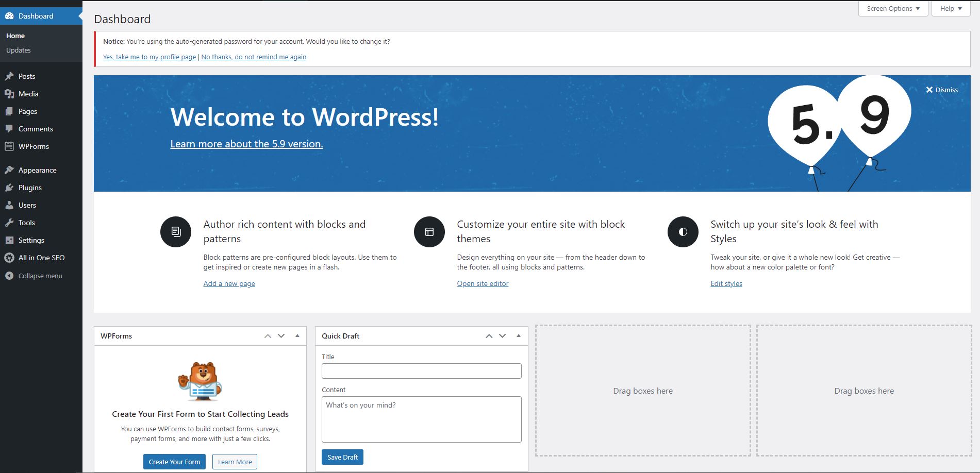Image resolution: width=980 pixels, height=473 pixels.
Task: Click the WPForms sidebar icon
Action: (9, 146)
